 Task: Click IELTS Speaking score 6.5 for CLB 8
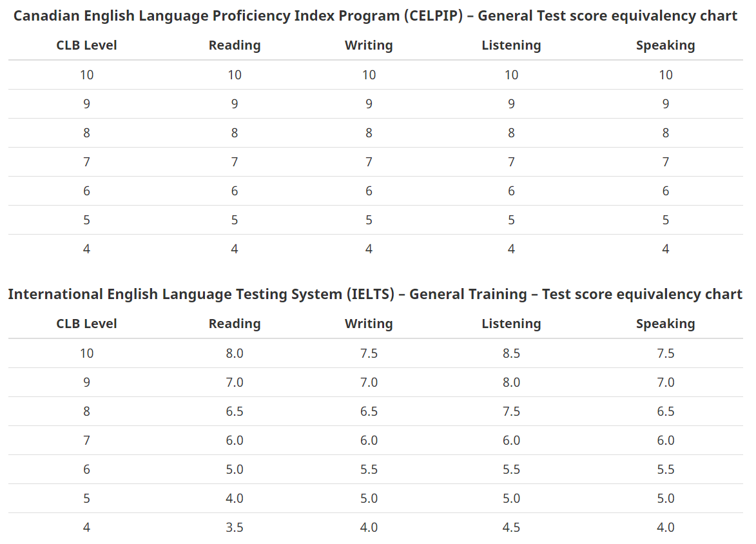665,411
